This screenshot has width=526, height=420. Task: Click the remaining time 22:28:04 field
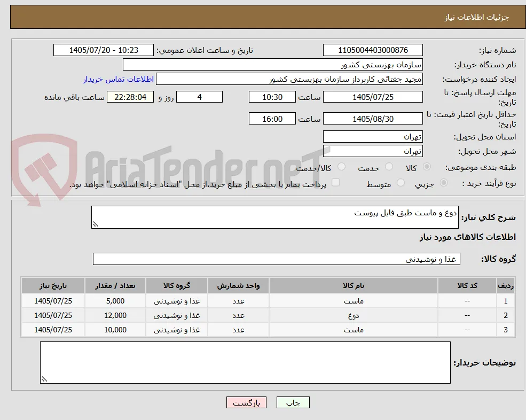pos(130,97)
